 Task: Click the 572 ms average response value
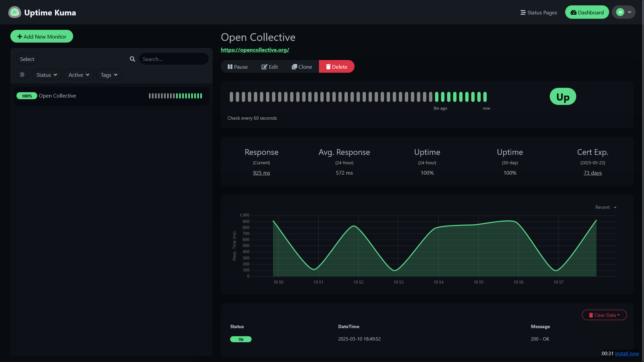pos(344,173)
